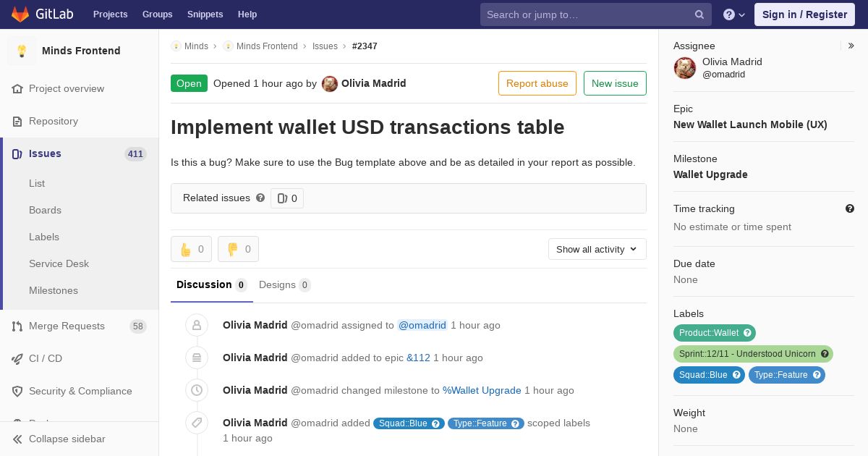Click the Issues breadcrumb link
Image resolution: width=868 pixels, height=456 pixels.
click(x=325, y=46)
